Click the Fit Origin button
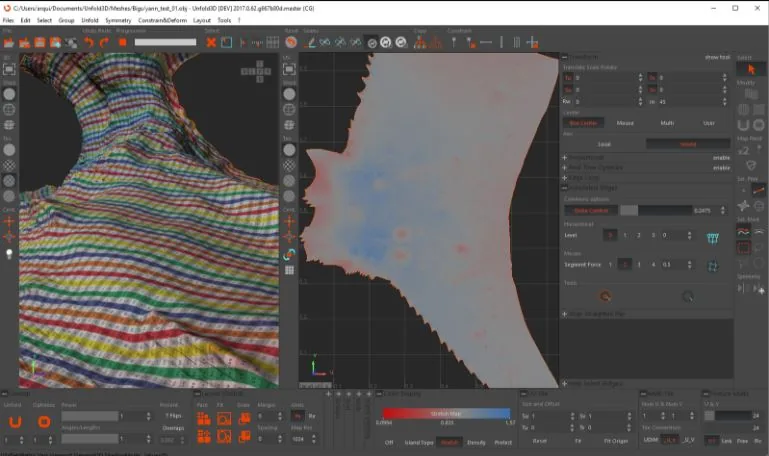The image size is (769, 456). (616, 441)
